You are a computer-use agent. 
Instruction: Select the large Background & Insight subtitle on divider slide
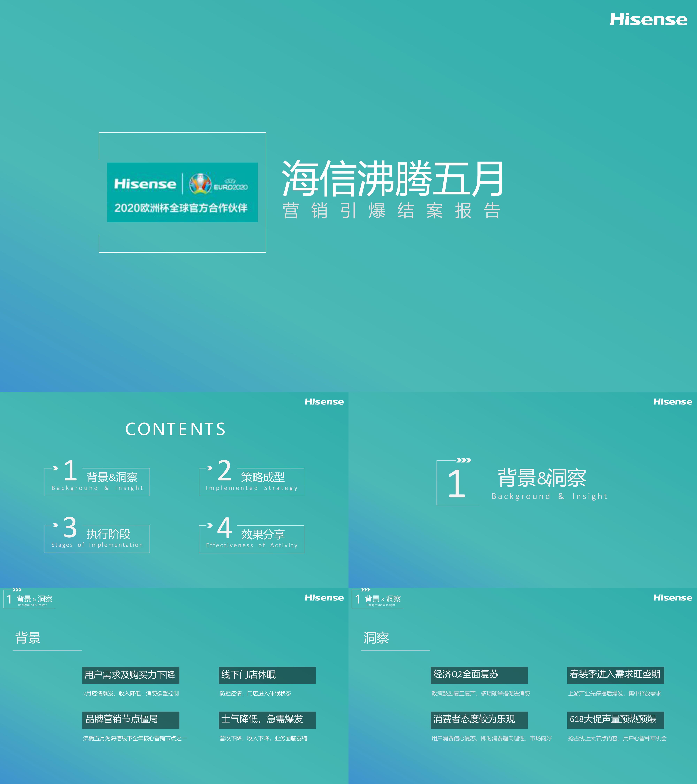[x=549, y=496]
